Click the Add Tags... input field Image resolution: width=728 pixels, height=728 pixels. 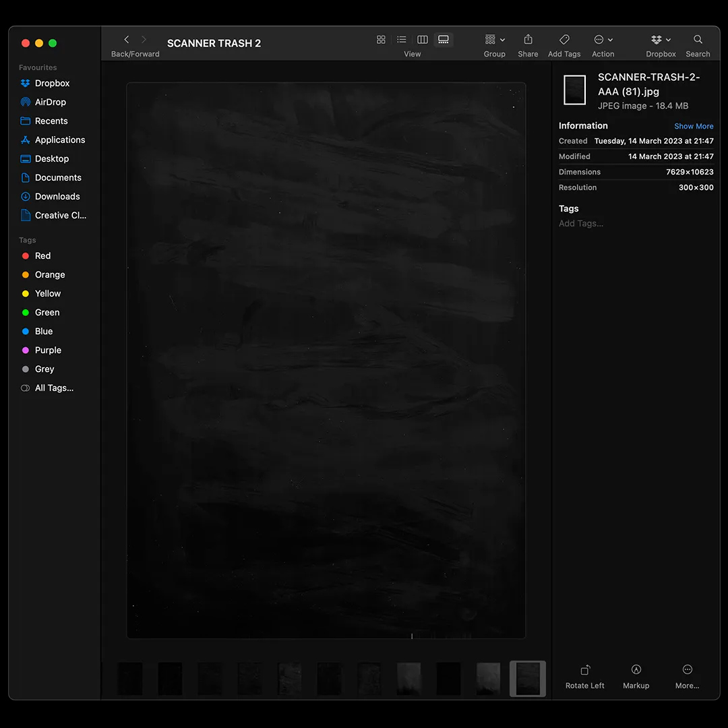[581, 223]
